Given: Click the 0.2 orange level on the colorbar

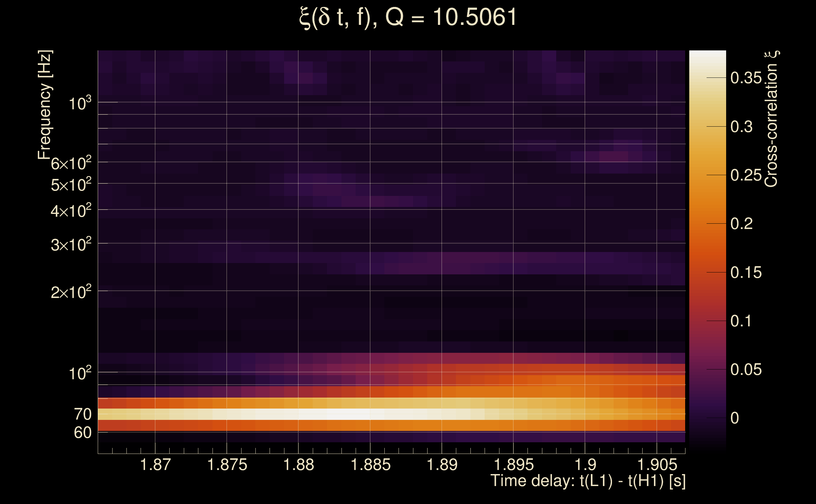Looking at the screenshot, I should point(741,224).
